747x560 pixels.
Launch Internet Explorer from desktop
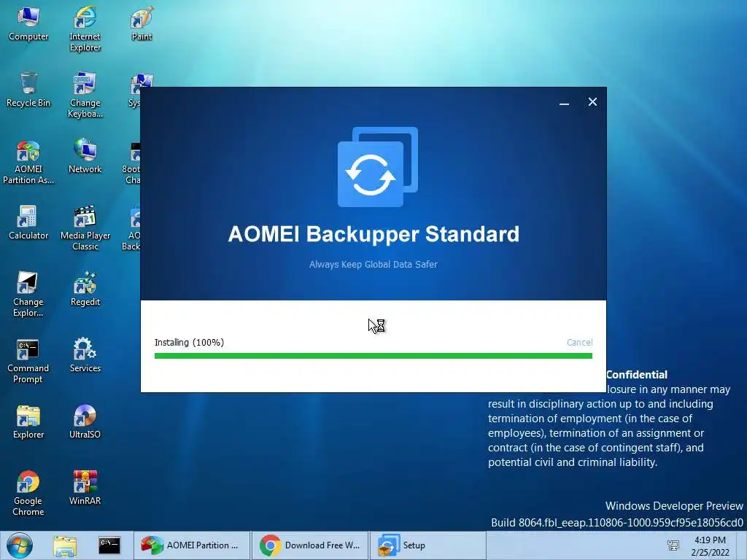(85, 28)
